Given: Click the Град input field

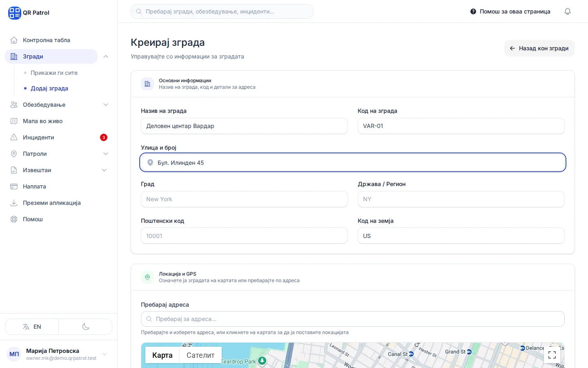Looking at the screenshot, I should click(244, 199).
